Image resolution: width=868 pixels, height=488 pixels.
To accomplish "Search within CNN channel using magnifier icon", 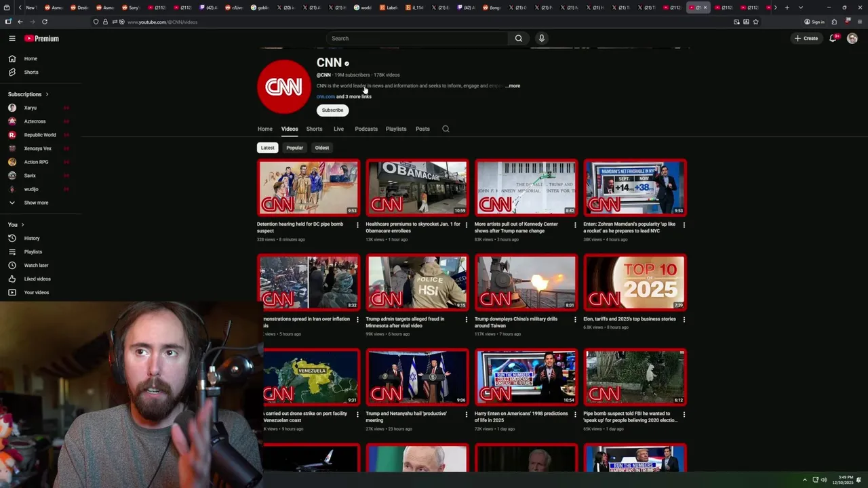I will [446, 129].
